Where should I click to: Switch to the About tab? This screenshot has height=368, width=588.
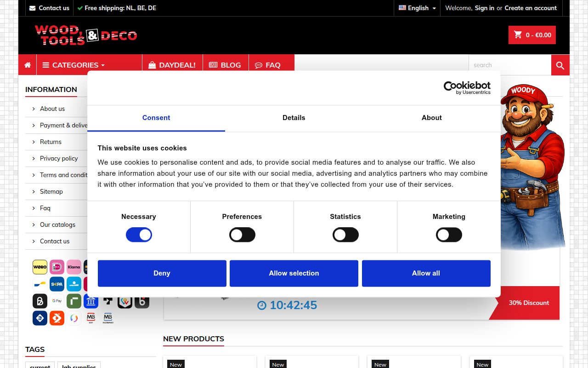click(x=432, y=118)
